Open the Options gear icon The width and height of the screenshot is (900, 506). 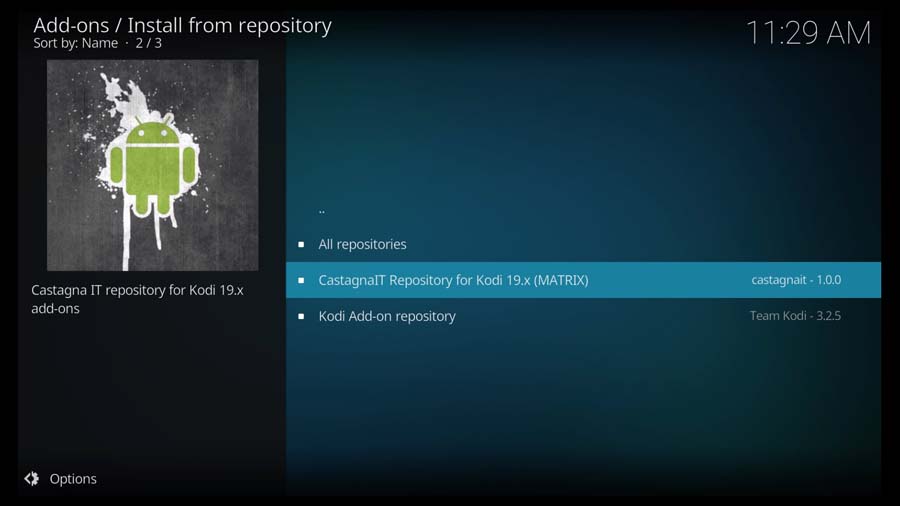32,478
